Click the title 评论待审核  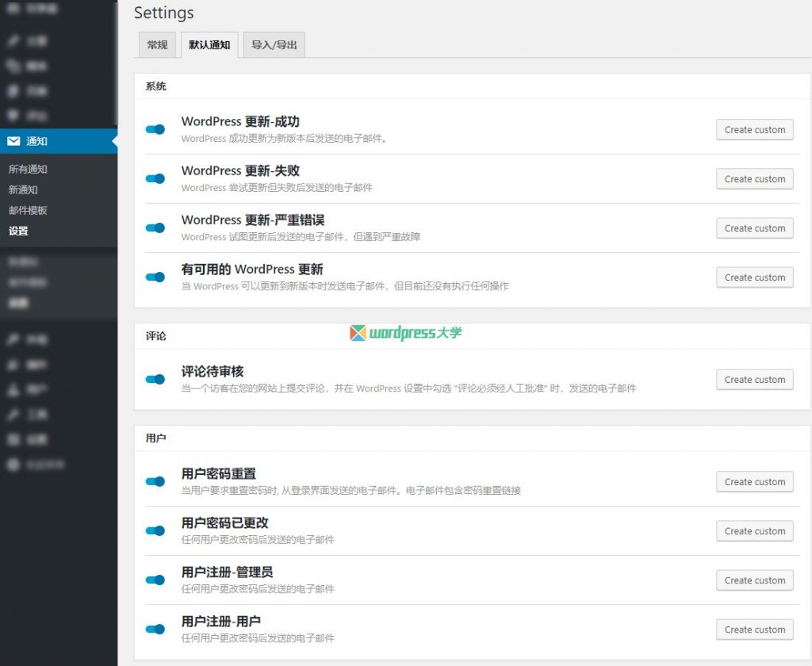click(213, 371)
